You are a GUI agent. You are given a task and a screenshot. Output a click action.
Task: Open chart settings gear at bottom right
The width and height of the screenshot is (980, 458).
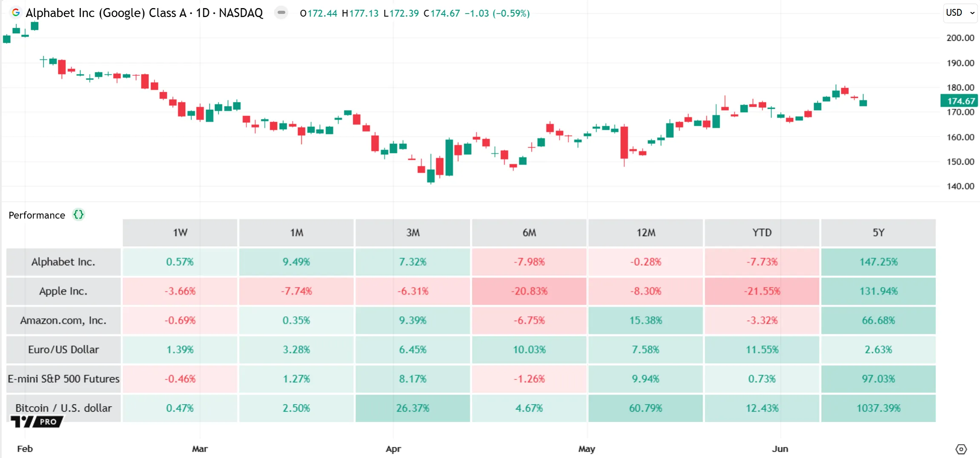point(961,449)
